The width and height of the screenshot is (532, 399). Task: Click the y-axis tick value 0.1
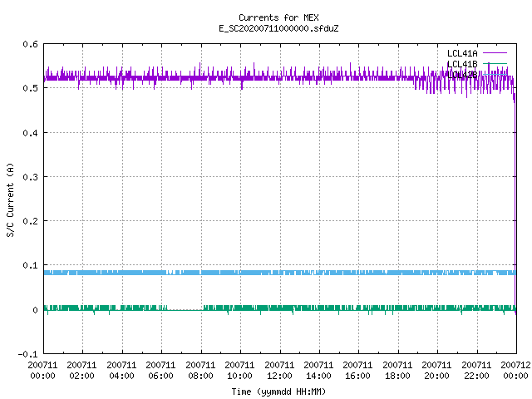[x=30, y=265]
